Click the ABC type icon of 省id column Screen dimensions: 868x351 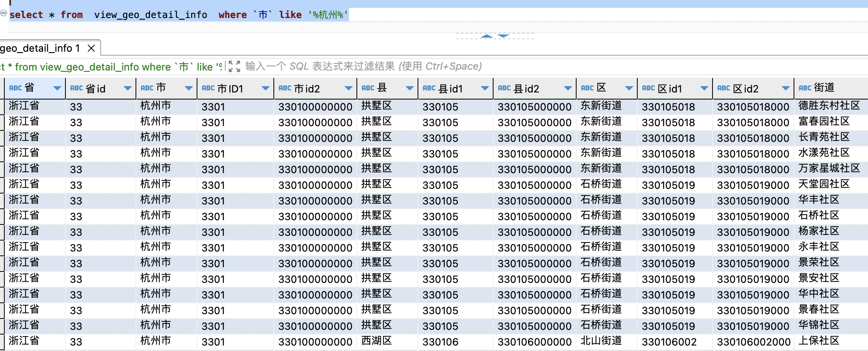tap(76, 88)
